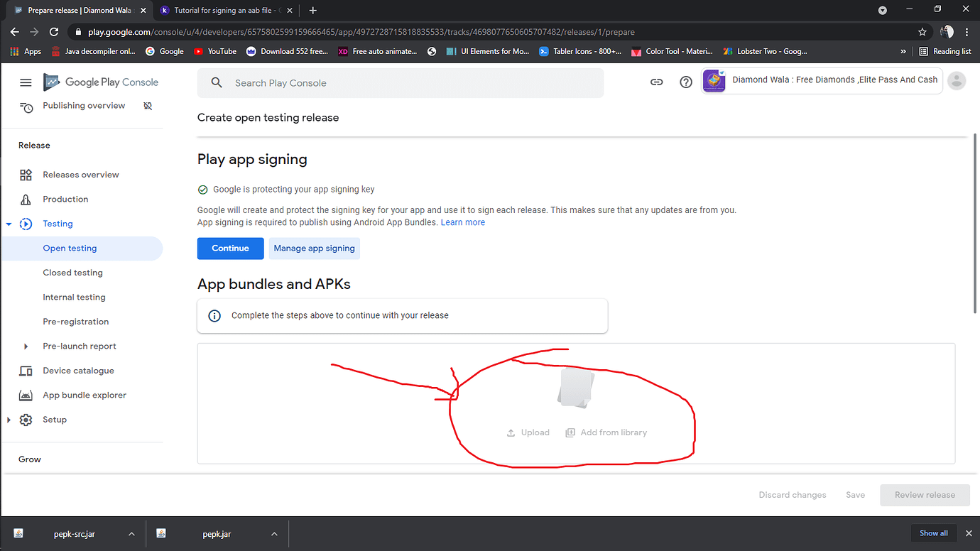The width and height of the screenshot is (980, 551).
Task: Open Setup in sidebar
Action: coord(55,420)
